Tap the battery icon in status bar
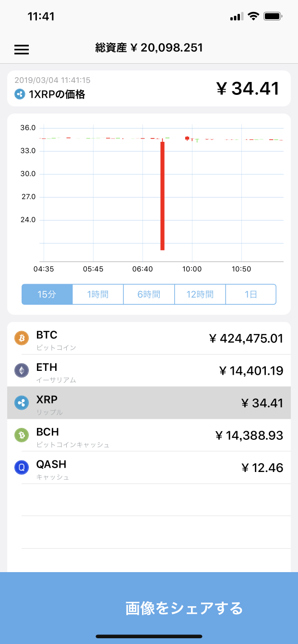This screenshot has height=644, width=298. pyautogui.click(x=273, y=16)
